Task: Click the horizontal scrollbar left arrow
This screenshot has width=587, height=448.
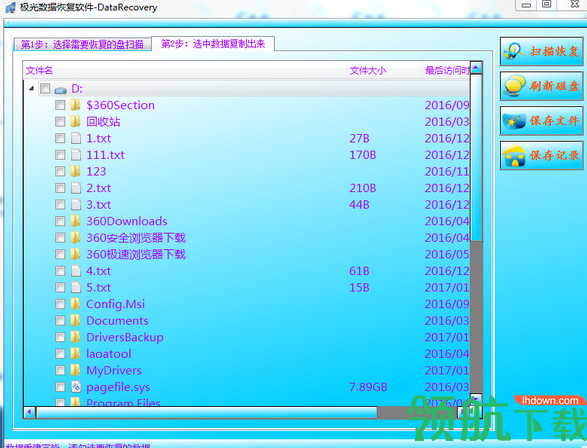Action: (x=29, y=412)
